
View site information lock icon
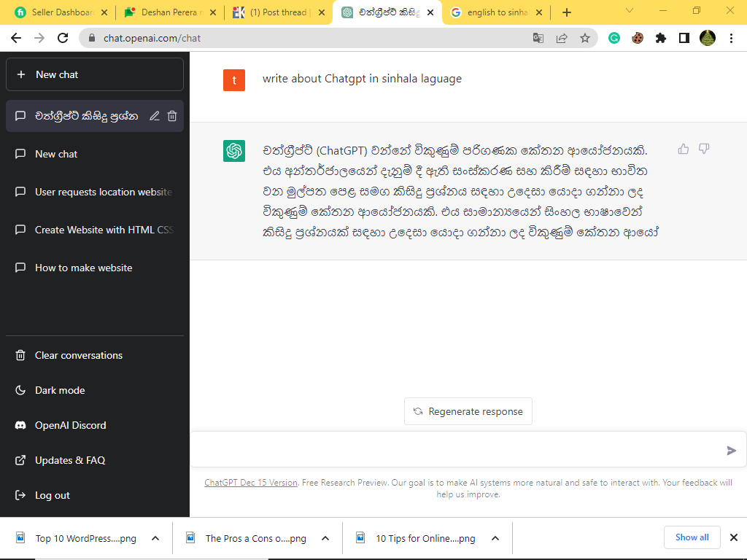click(93, 38)
